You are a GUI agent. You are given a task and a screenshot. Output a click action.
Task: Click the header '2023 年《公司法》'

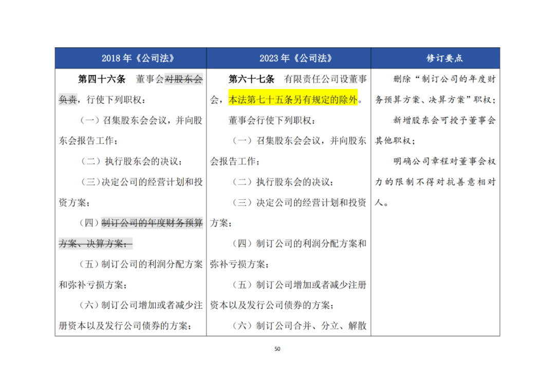coord(295,58)
